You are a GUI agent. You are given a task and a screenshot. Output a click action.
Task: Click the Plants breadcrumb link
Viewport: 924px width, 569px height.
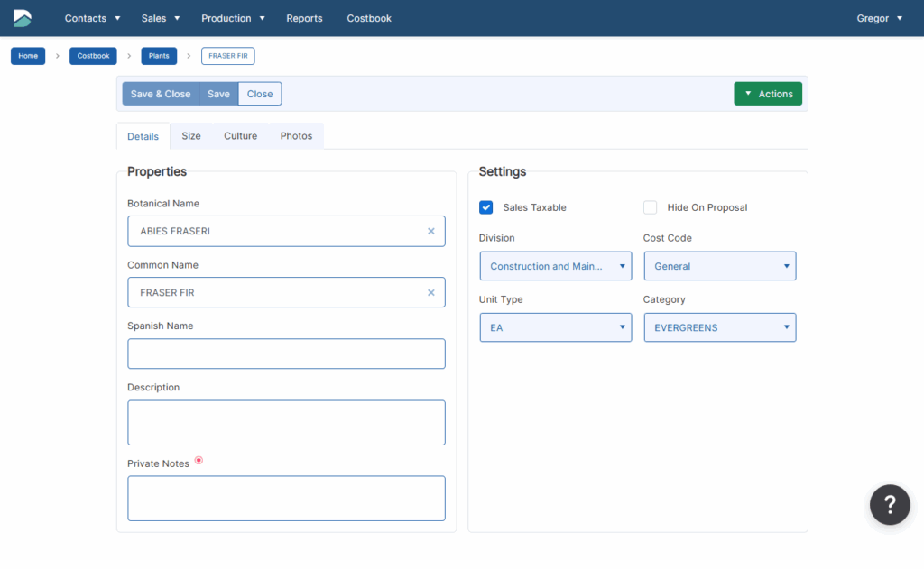[x=159, y=56]
